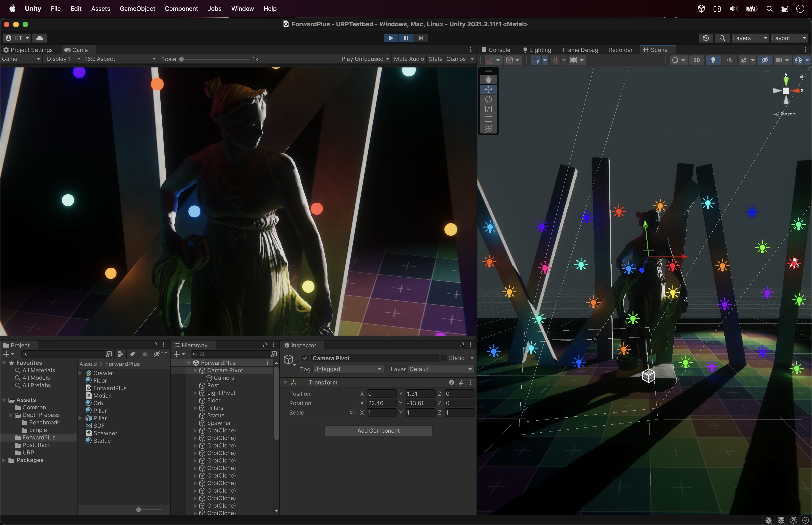Open the Undo History icon
Screen dimensions: 812x525
[706, 38]
